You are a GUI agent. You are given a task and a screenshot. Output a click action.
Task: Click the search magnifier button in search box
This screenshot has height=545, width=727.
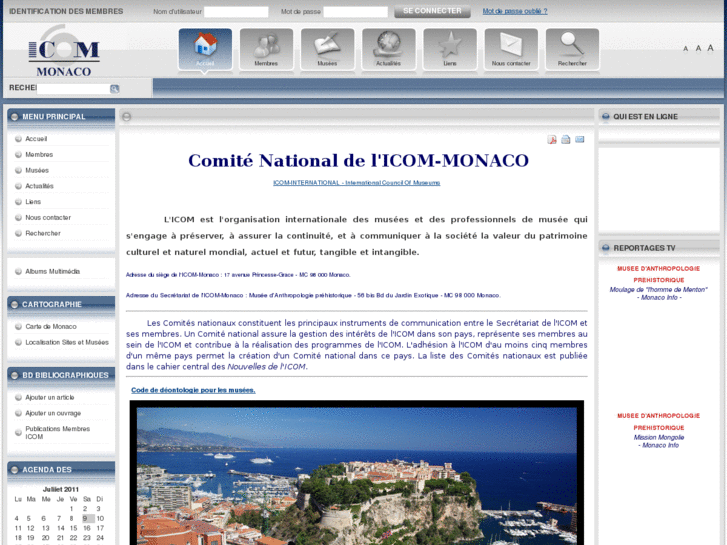(x=115, y=89)
